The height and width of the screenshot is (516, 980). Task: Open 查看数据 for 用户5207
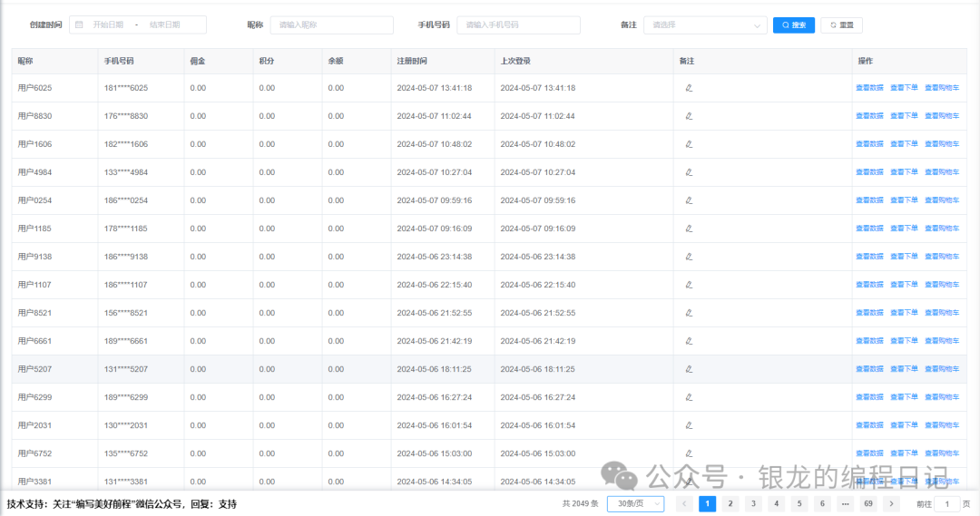(x=869, y=369)
